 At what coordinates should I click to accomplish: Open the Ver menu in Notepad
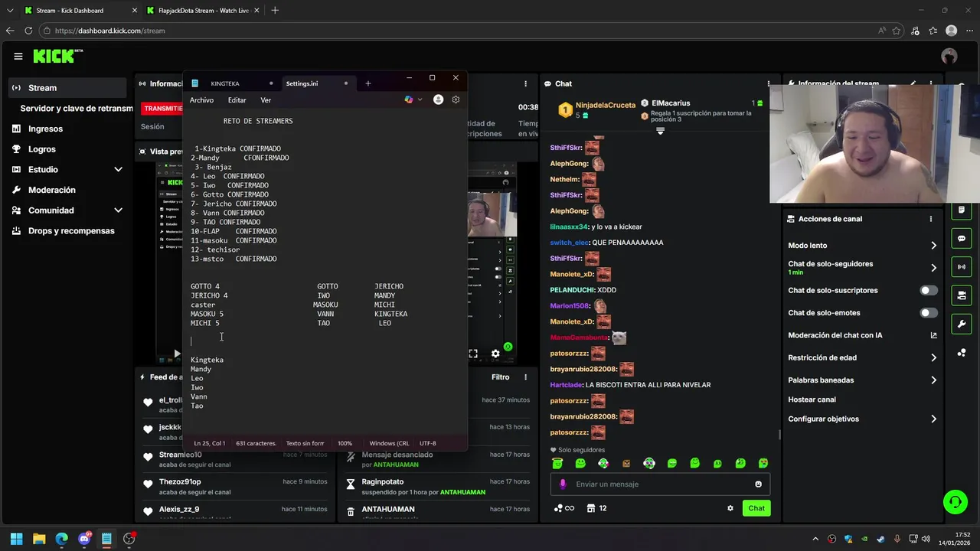tap(266, 100)
